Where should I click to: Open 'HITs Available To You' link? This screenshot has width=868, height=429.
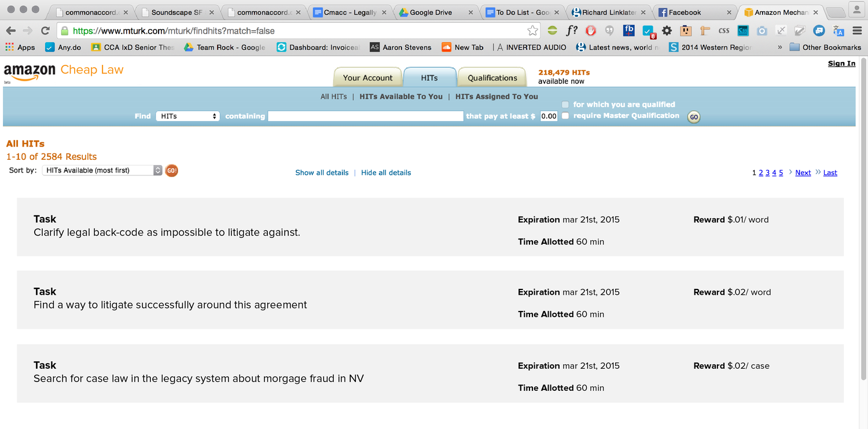[x=401, y=97]
